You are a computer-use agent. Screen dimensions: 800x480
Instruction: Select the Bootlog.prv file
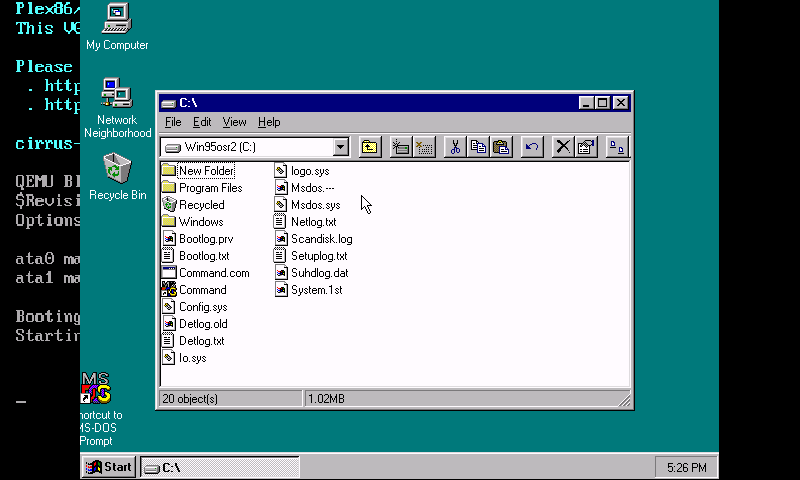tap(197, 239)
